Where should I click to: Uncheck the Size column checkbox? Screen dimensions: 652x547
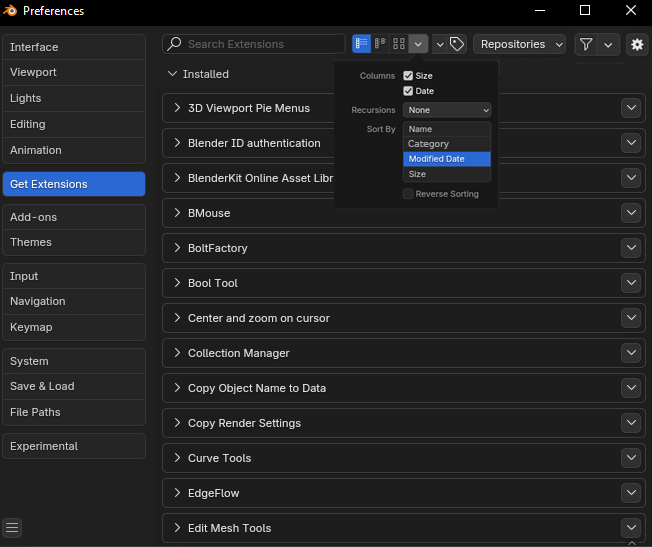coord(408,76)
